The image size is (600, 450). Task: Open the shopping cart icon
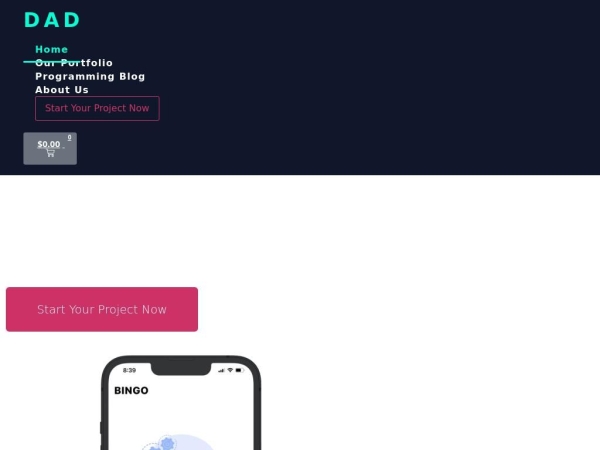click(51, 153)
